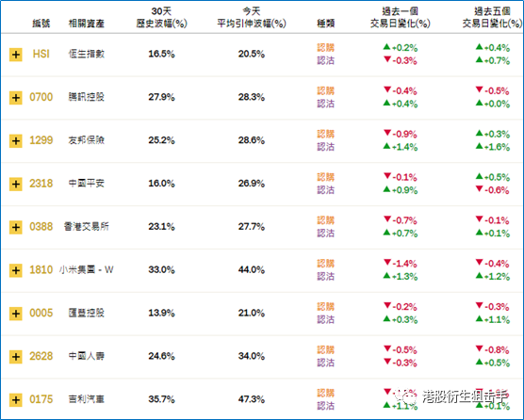This screenshot has height=420, width=524.
Task: Sort by 今天平均引伸波幅 column header
Action: click(x=252, y=17)
